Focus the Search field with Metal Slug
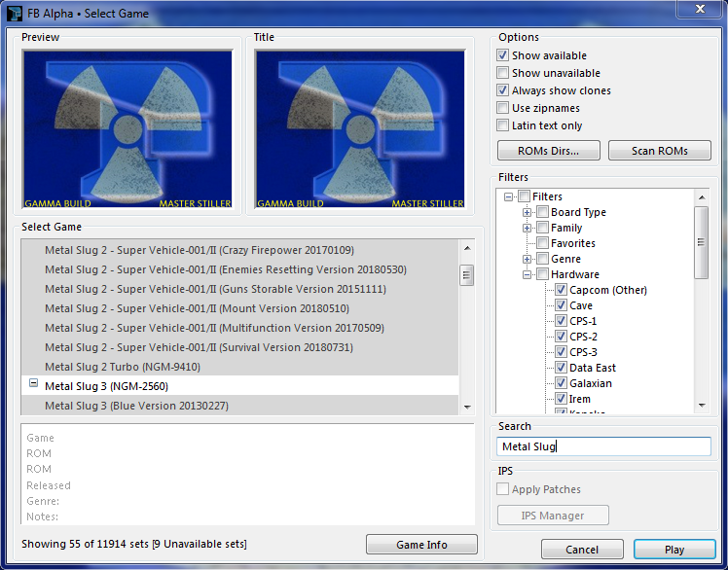Viewport: 728px width, 570px height. [603, 446]
